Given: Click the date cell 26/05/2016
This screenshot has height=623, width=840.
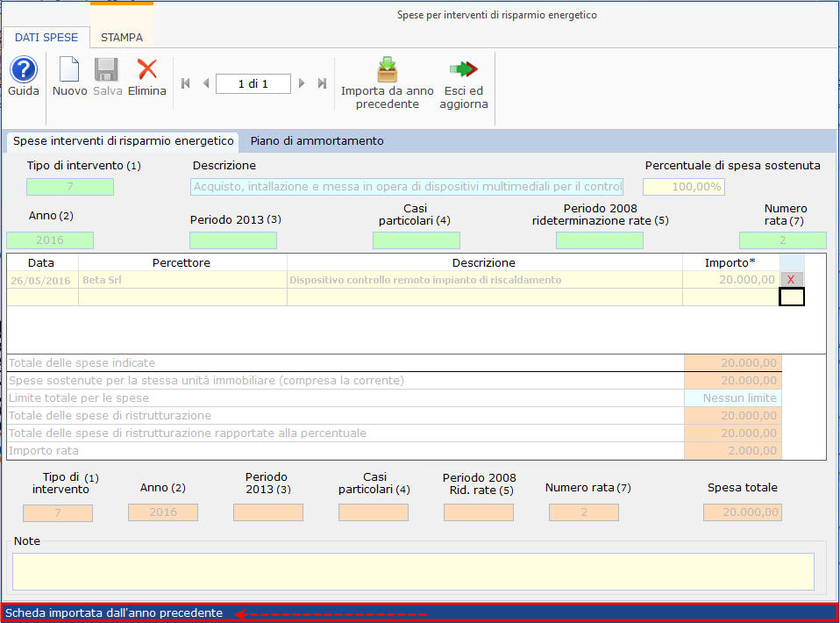Looking at the screenshot, I should 43,280.
